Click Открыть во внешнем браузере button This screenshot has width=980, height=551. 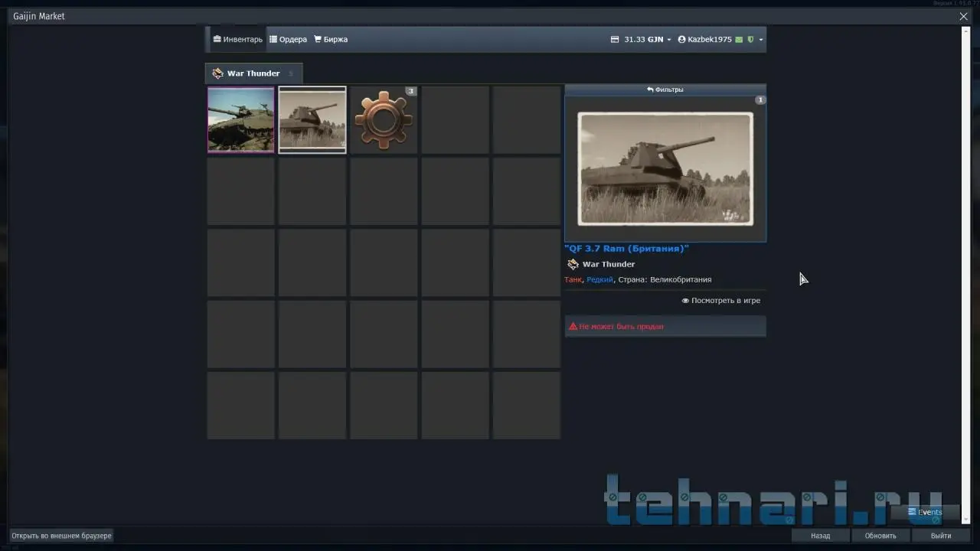(x=61, y=536)
